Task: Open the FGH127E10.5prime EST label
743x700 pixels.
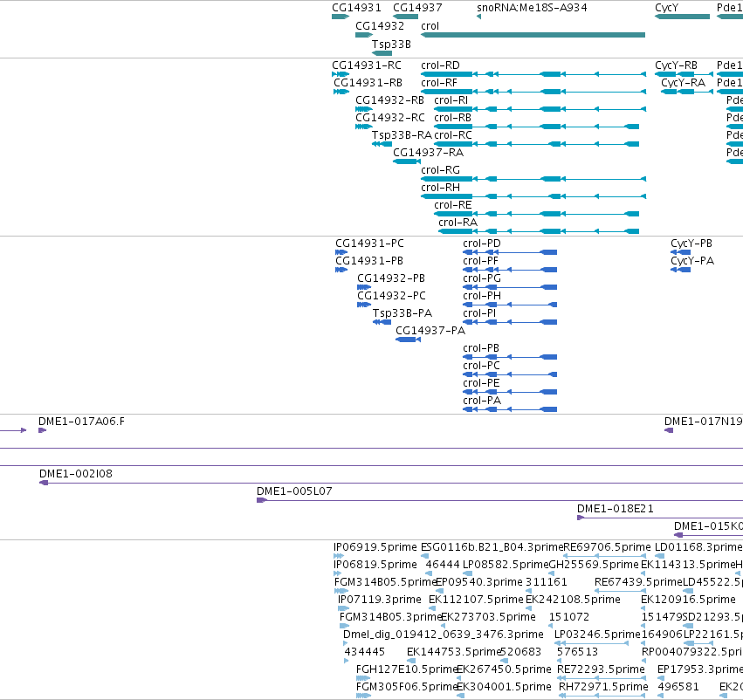Action: pos(407,669)
